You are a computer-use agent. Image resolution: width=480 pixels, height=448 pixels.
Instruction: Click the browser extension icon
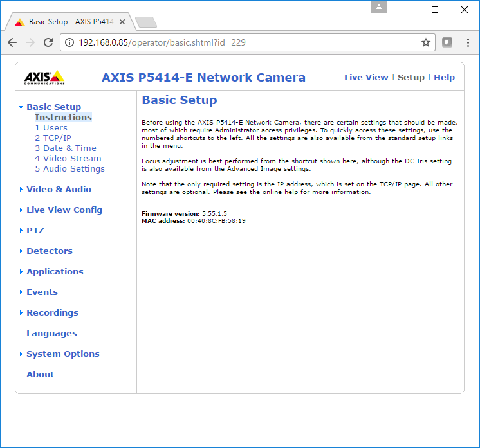point(447,42)
